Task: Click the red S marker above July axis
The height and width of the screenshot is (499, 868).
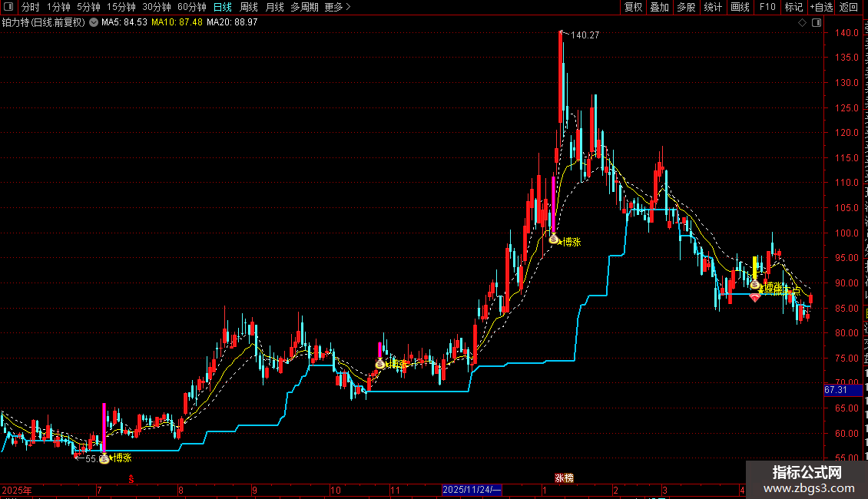Action: pyautogui.click(x=131, y=479)
